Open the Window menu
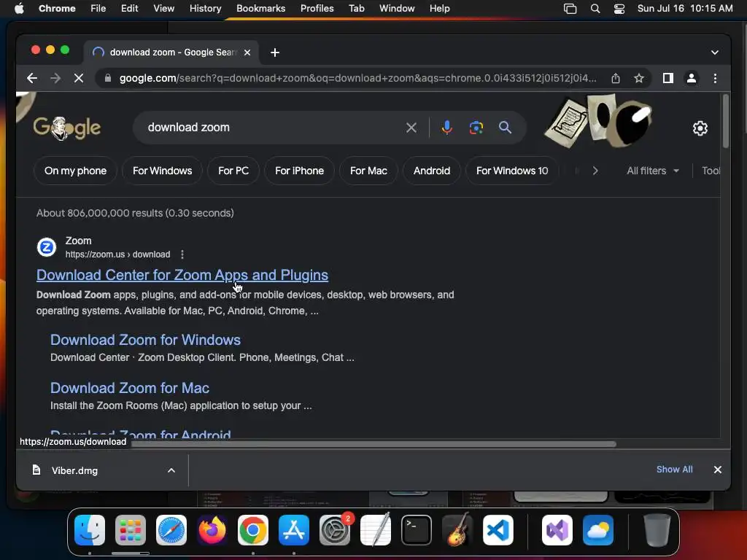The height and width of the screenshot is (560, 747). click(x=397, y=9)
